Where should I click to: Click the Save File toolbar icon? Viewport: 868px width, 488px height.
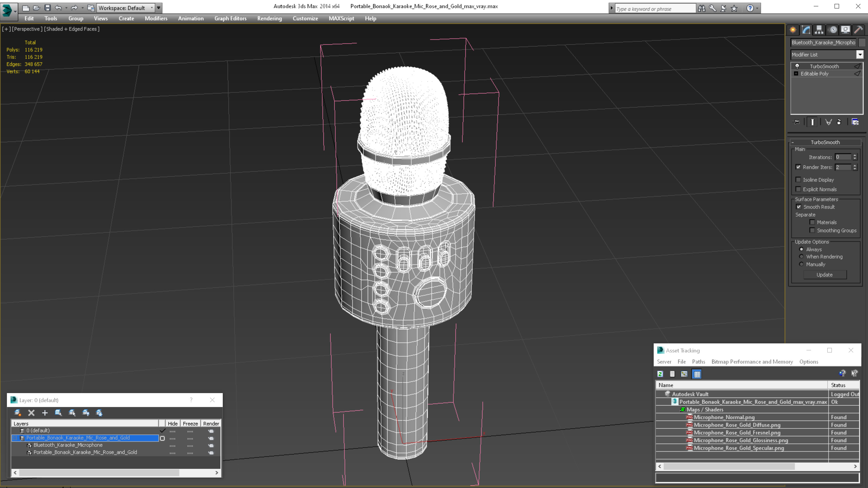click(48, 8)
